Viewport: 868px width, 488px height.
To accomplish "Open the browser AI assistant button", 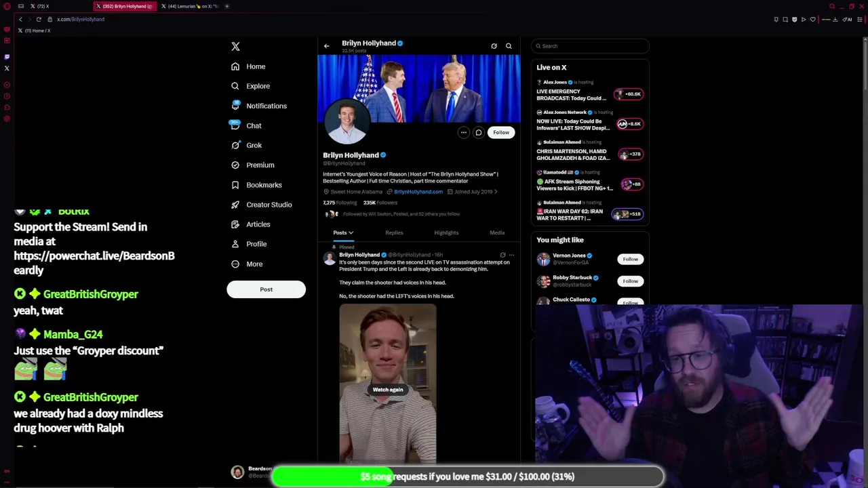I will 847,19.
